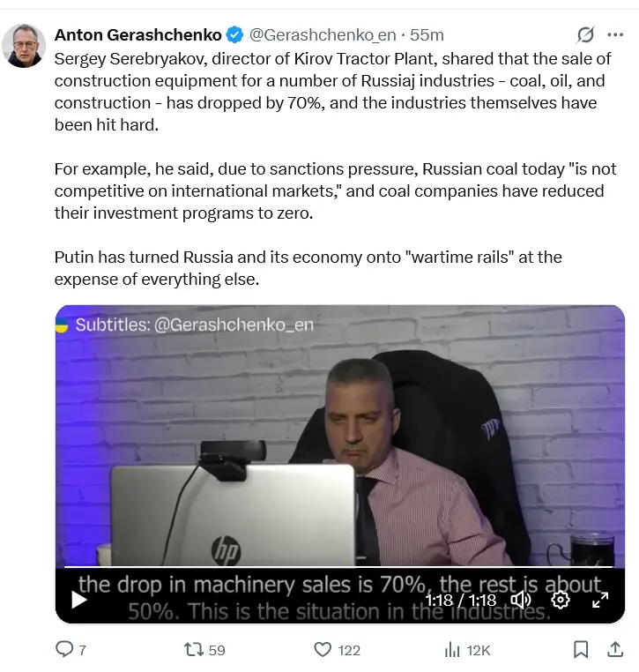Bookmark this post

pos(581,649)
